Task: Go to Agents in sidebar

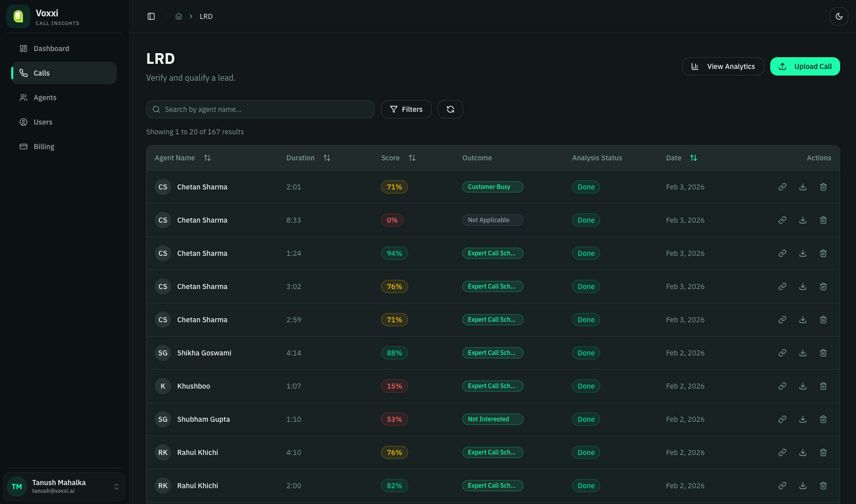Action: [x=45, y=98]
